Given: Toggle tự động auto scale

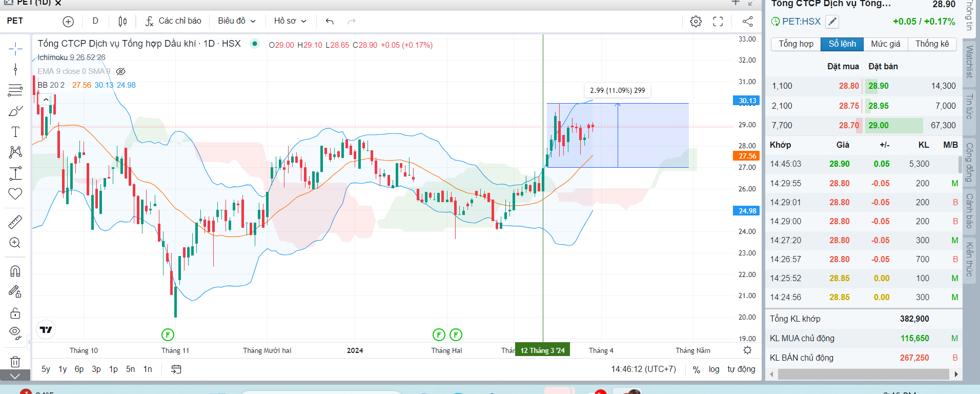Looking at the screenshot, I should point(741,369).
